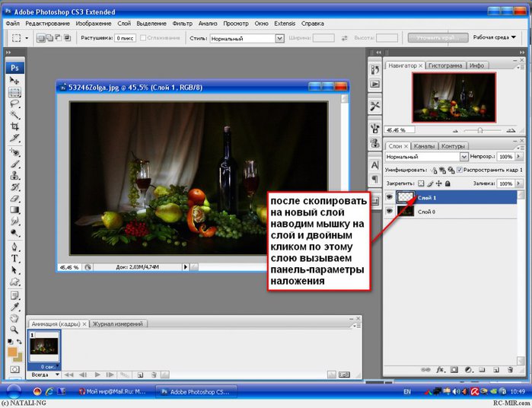
Task: Open tool preset picker arrow
Action: click(27, 38)
